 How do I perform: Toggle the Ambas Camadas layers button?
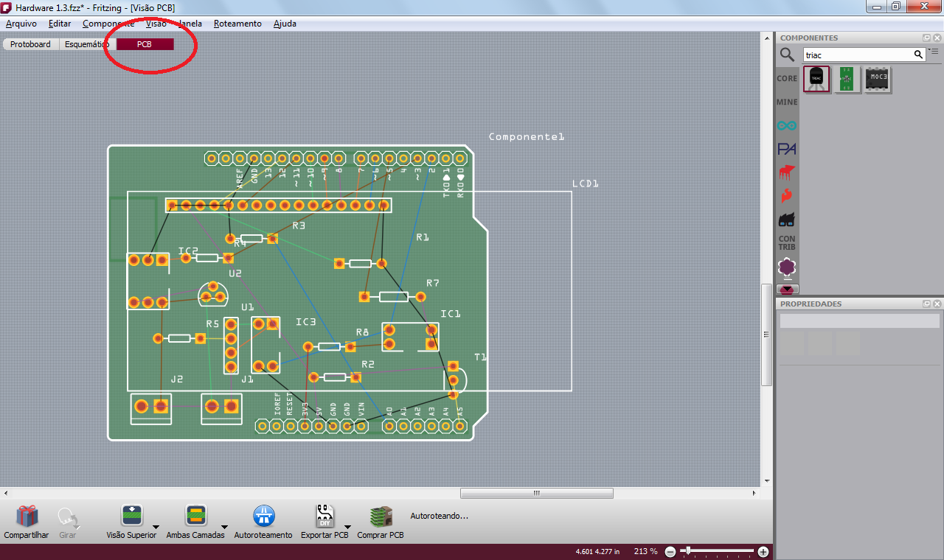click(x=195, y=517)
